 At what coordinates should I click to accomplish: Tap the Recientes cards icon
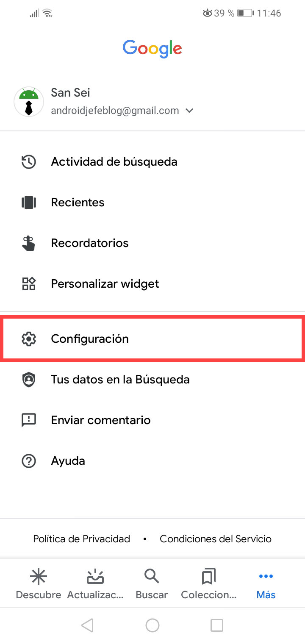click(29, 203)
